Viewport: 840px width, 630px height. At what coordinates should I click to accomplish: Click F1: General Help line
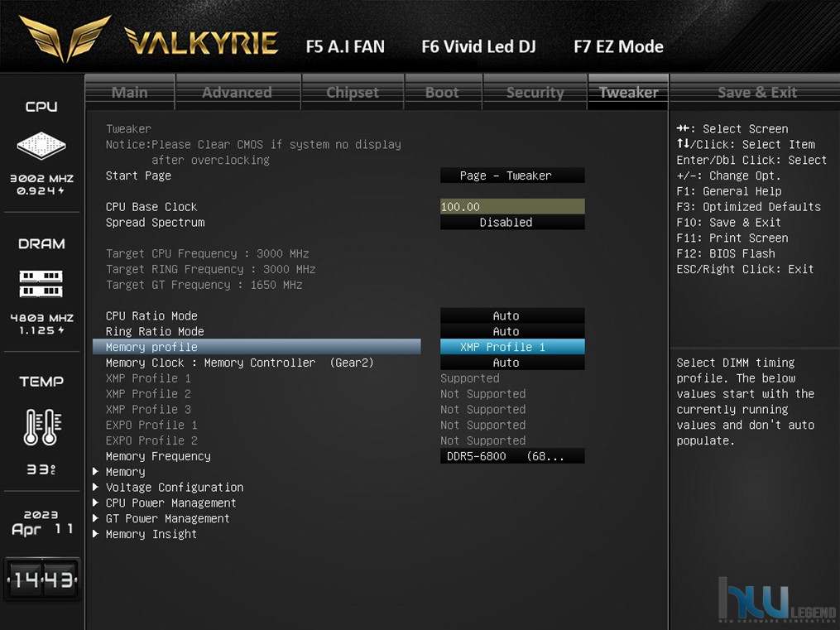[x=728, y=191]
